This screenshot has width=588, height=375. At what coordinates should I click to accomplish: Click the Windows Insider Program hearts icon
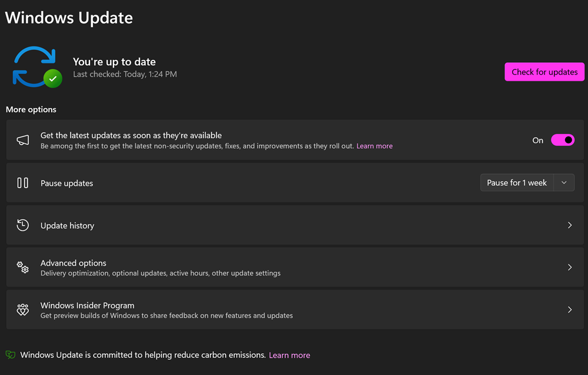tap(23, 310)
